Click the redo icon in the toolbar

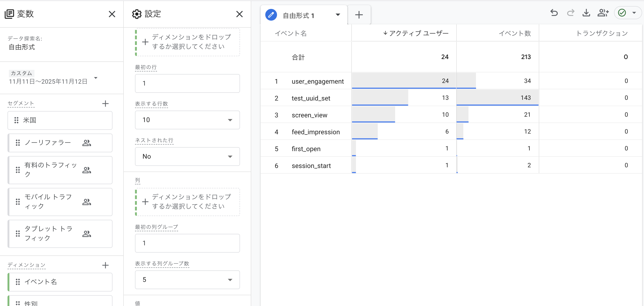[x=571, y=13]
